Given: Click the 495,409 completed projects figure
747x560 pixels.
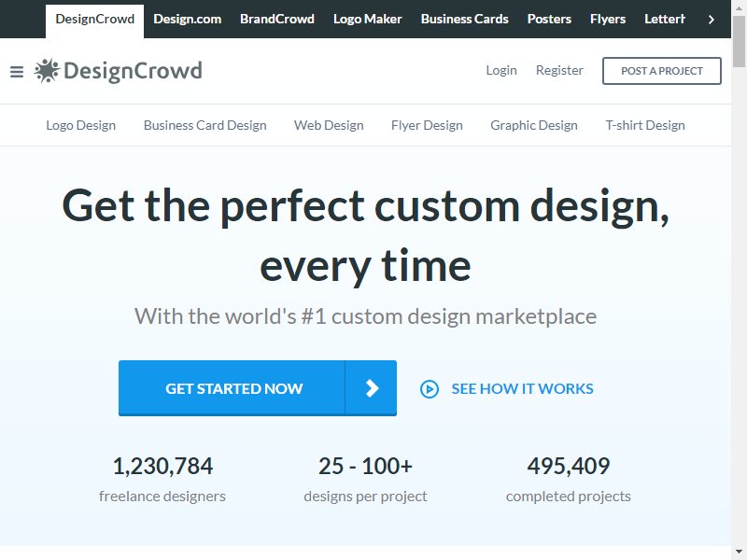Looking at the screenshot, I should pyautogui.click(x=569, y=466).
